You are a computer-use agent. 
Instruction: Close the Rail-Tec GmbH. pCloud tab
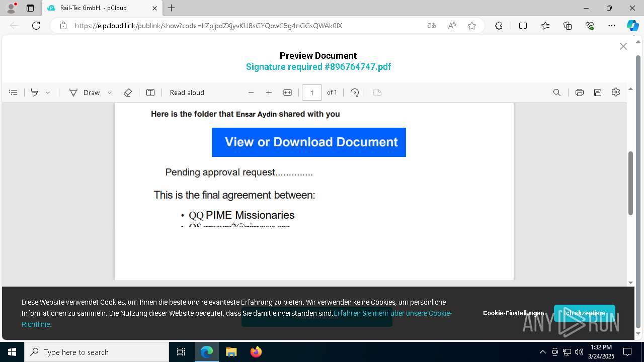(154, 8)
